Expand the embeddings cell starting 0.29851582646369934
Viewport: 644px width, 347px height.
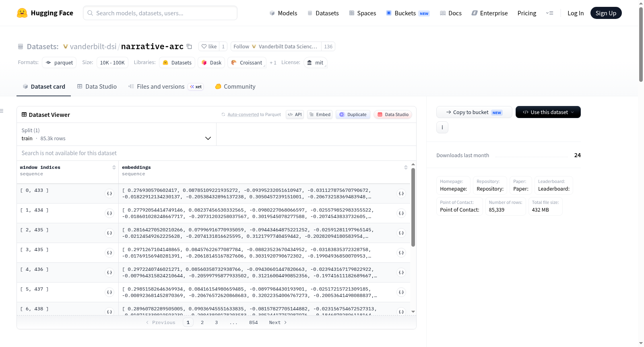pos(401,292)
